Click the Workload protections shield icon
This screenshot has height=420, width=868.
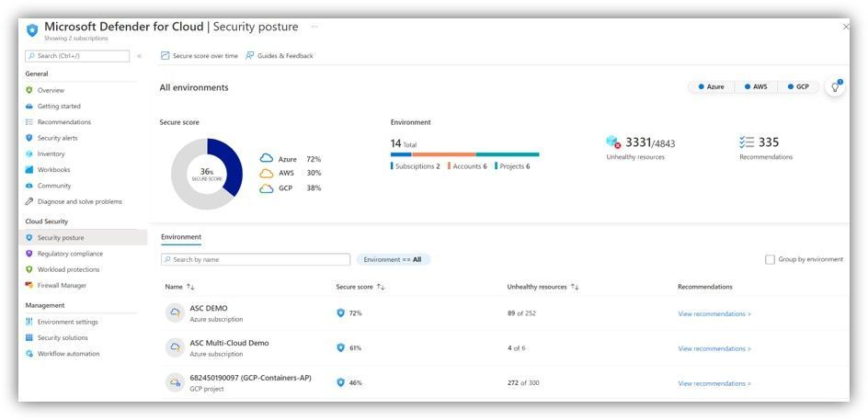pyautogui.click(x=29, y=269)
